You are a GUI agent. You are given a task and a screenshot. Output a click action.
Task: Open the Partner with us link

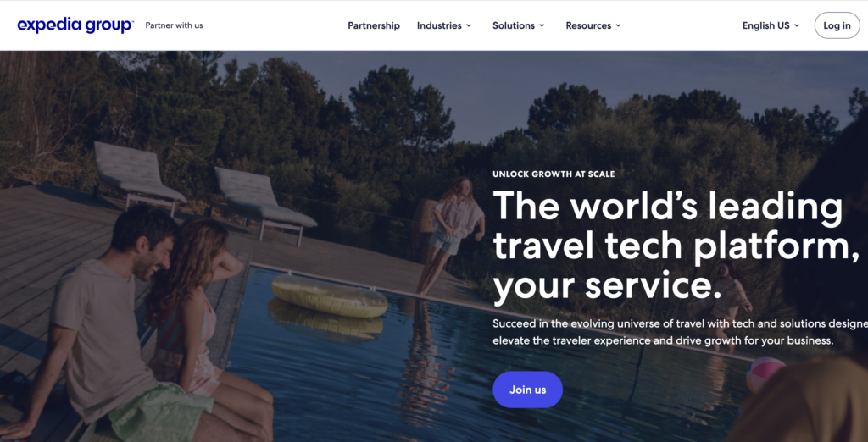point(174,25)
